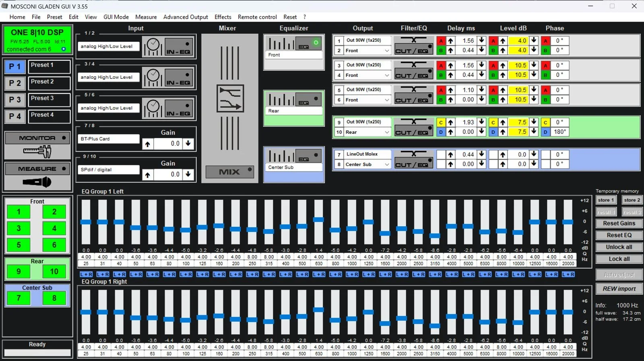Screen dimensions: 644x361
Task: Expand the Center Sub output dropdown
Action: pyautogui.click(x=387, y=164)
